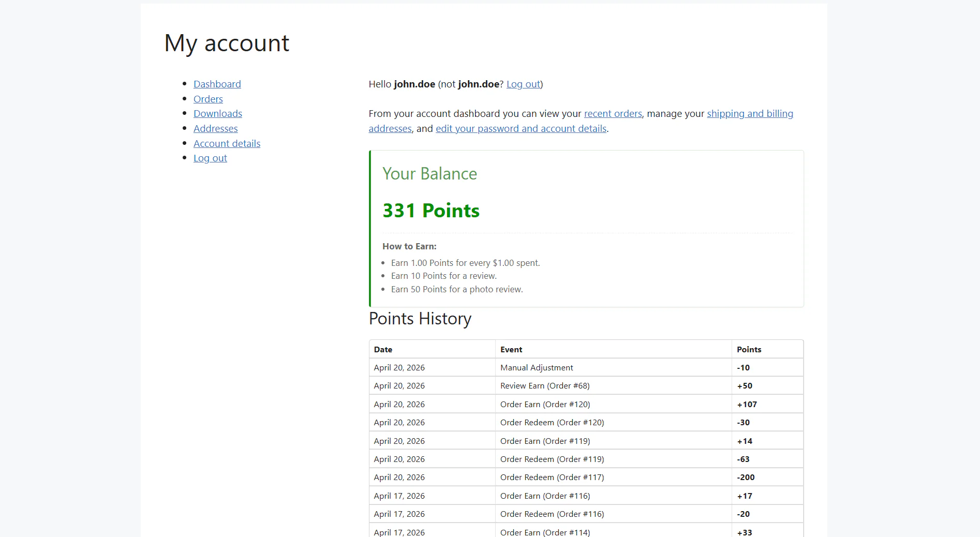Viewport: 980px width, 537px height.
Task: Click the date in Order Redeem #117 row
Action: [399, 477]
